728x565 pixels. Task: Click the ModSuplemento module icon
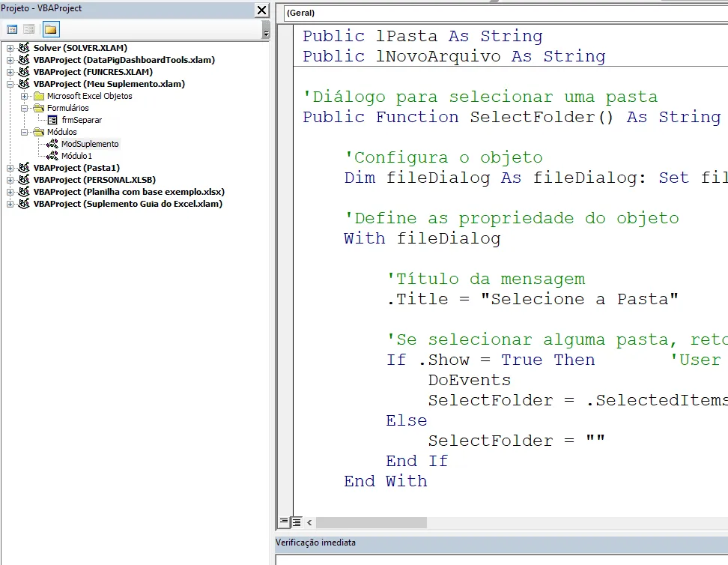click(x=52, y=144)
